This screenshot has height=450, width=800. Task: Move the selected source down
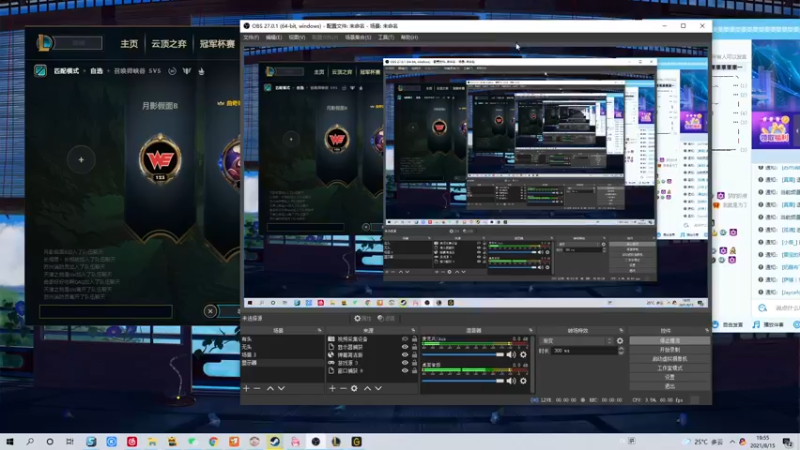coord(378,388)
